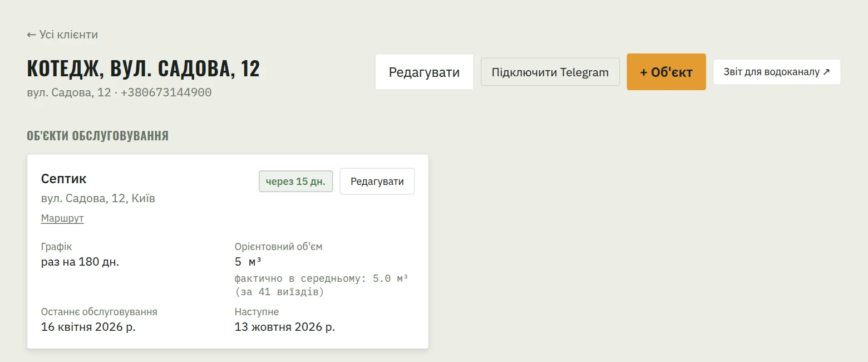Click the 'через 15 дн.' status badge

click(295, 182)
